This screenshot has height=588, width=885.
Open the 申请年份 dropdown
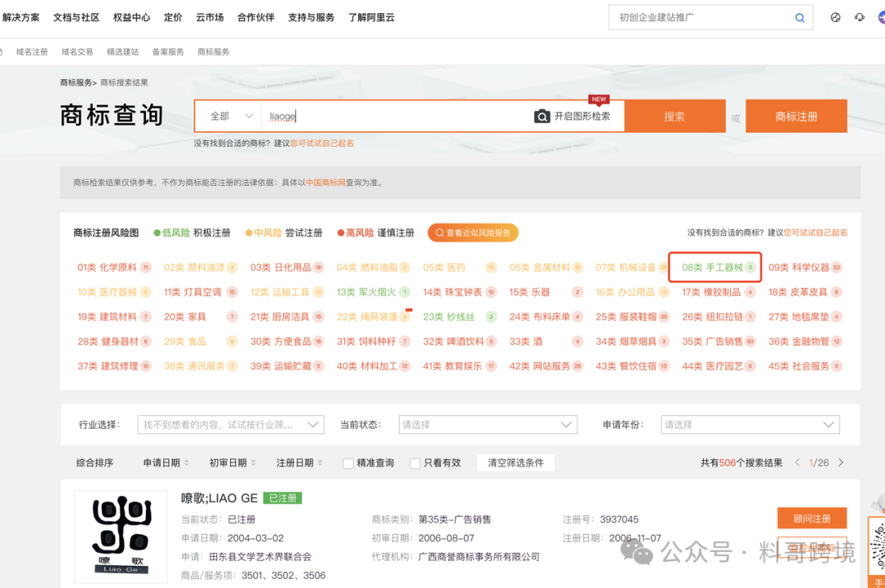(750, 425)
